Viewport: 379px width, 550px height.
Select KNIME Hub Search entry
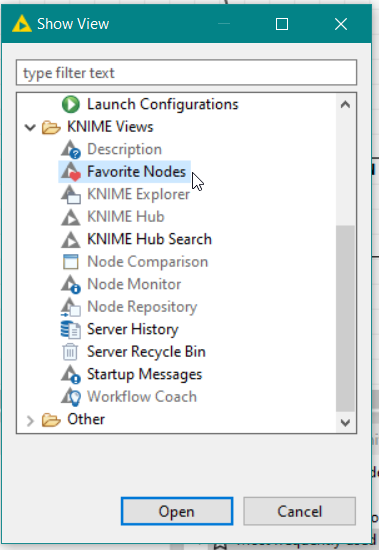149,239
